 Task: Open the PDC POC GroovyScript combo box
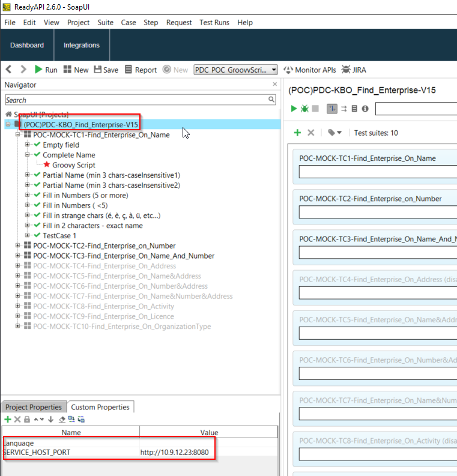click(x=235, y=70)
